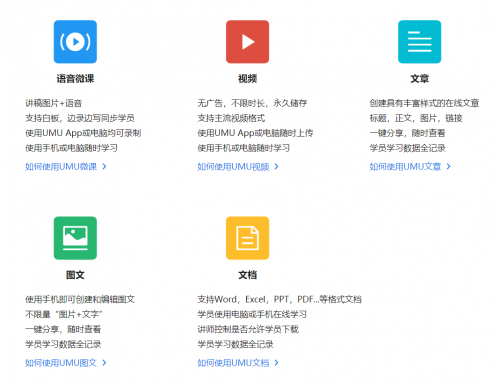Click the text 创建具有丰富样式的在线文章
This screenshot has width=500, height=386.
[x=424, y=103]
